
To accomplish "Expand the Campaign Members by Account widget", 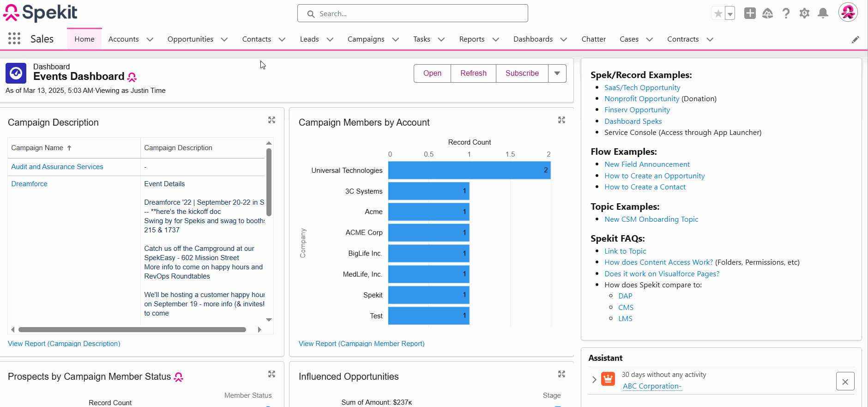I will (x=561, y=120).
